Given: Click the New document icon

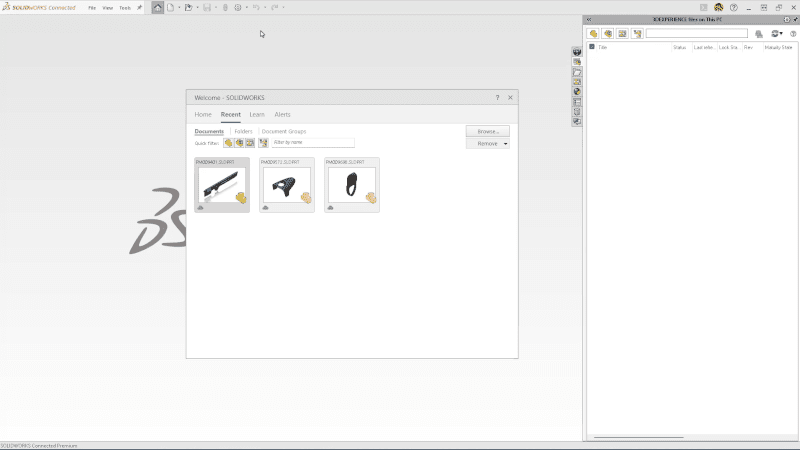Looking at the screenshot, I should [170, 7].
